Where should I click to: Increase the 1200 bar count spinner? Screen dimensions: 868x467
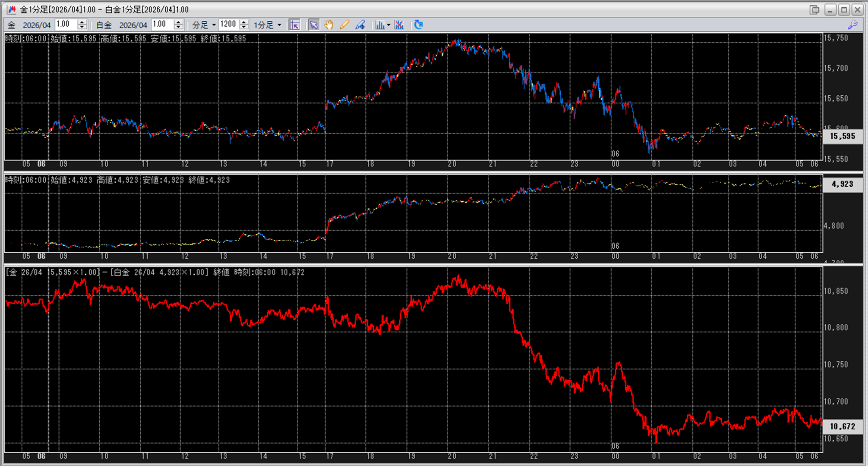pos(244,22)
